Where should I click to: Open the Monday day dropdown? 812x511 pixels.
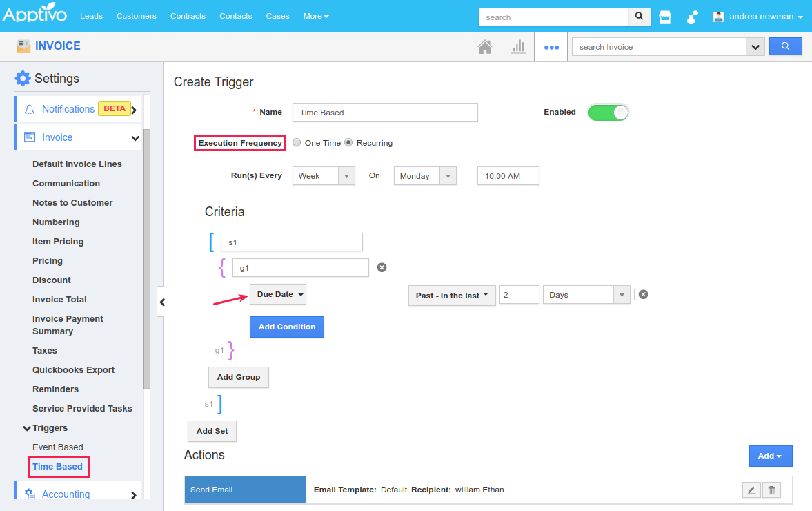425,176
